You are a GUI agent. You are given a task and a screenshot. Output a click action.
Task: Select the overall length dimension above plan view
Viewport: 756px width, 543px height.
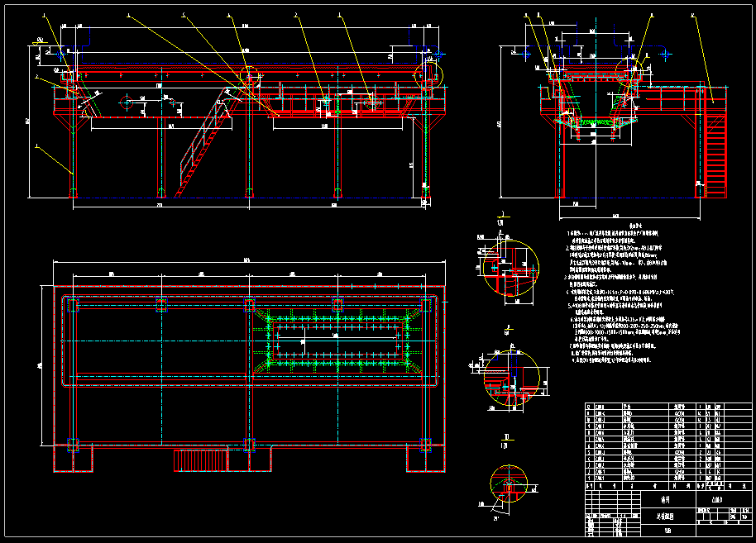246,263
